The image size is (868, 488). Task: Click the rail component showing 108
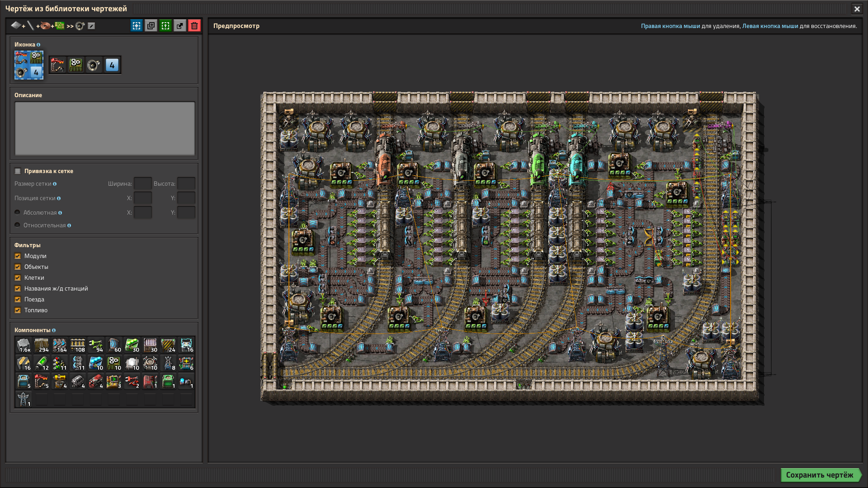(x=78, y=345)
